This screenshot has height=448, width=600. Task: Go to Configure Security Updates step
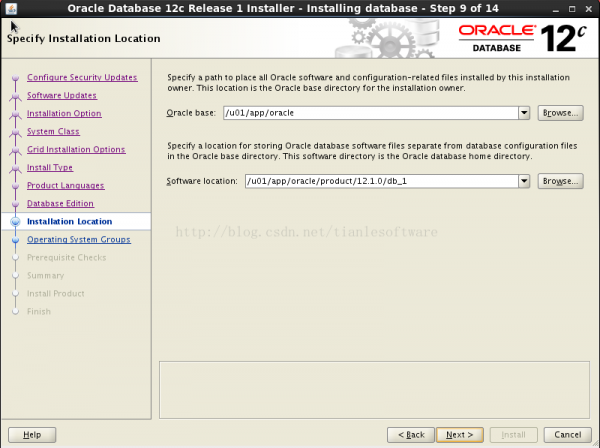click(x=82, y=77)
